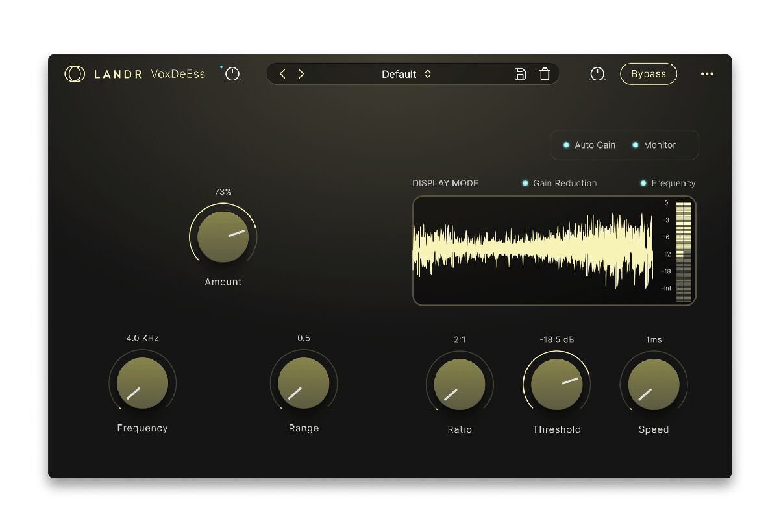779x532 pixels.
Task: Go to the next preset arrow
Action: [301, 74]
